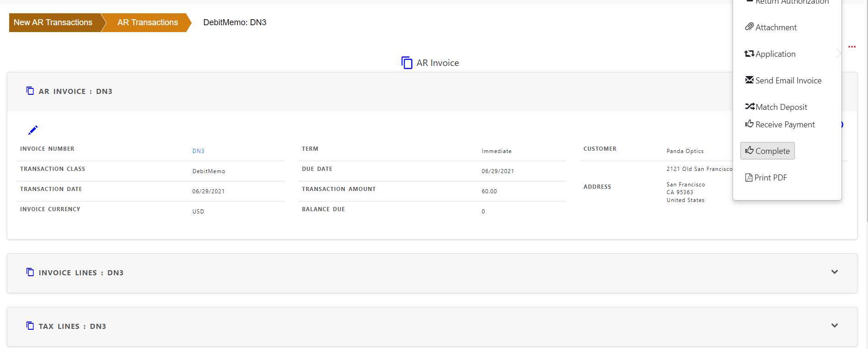The height and width of the screenshot is (349, 868).
Task: Click the TAX LINES : DN3 header
Action: pyautogui.click(x=432, y=327)
